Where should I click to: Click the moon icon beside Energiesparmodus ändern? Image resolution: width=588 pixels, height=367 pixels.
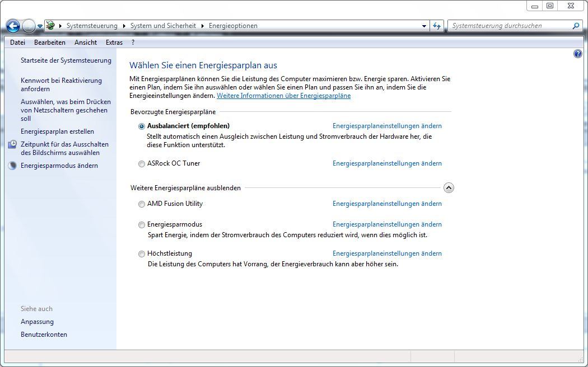coord(12,166)
